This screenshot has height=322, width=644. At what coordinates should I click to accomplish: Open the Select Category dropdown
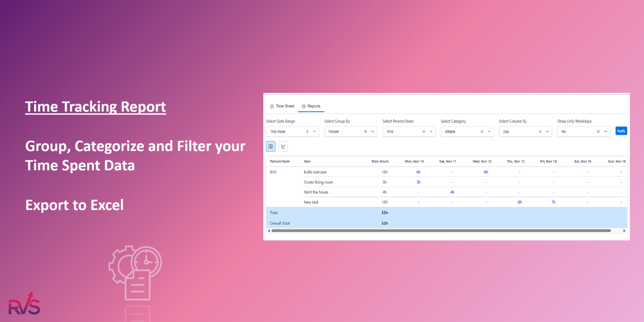coord(489,131)
